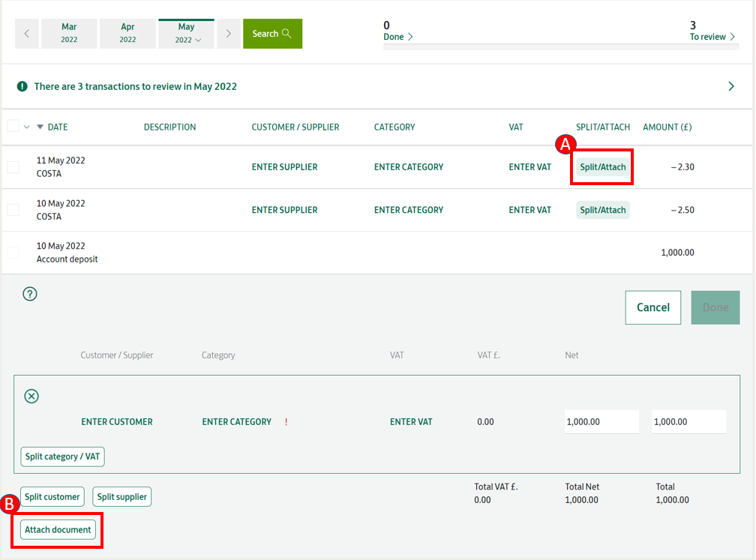Open the May 2022 month dropdown
756x560 pixels.
[186, 34]
